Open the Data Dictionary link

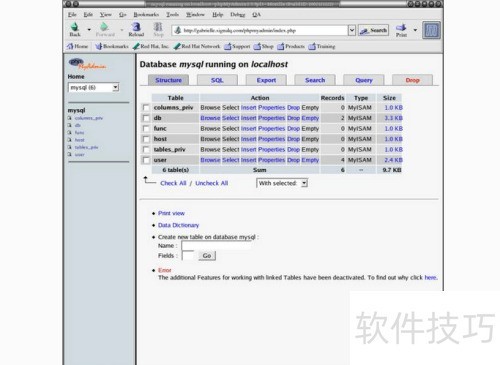tap(178, 225)
